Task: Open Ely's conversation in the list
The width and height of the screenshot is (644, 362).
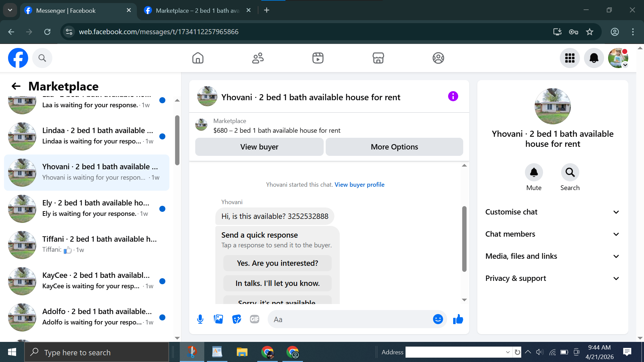Action: 87,209
